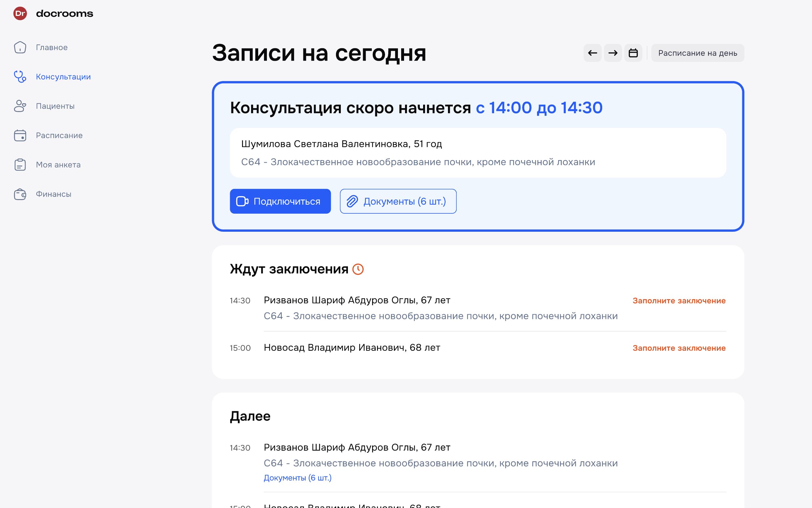The height and width of the screenshot is (508, 812).
Task: Open Финансы sidebar item
Action: (54, 194)
